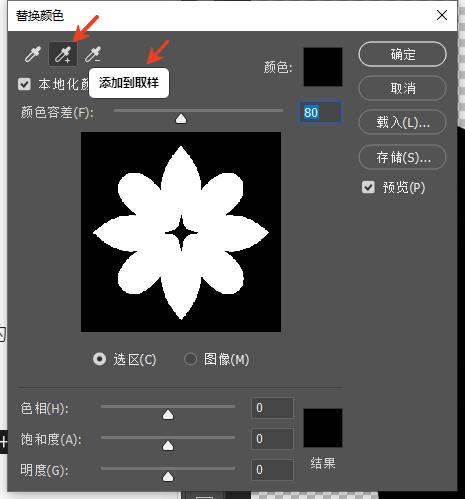
Task: Select the Add to Sample eyedropper
Action: [63, 54]
